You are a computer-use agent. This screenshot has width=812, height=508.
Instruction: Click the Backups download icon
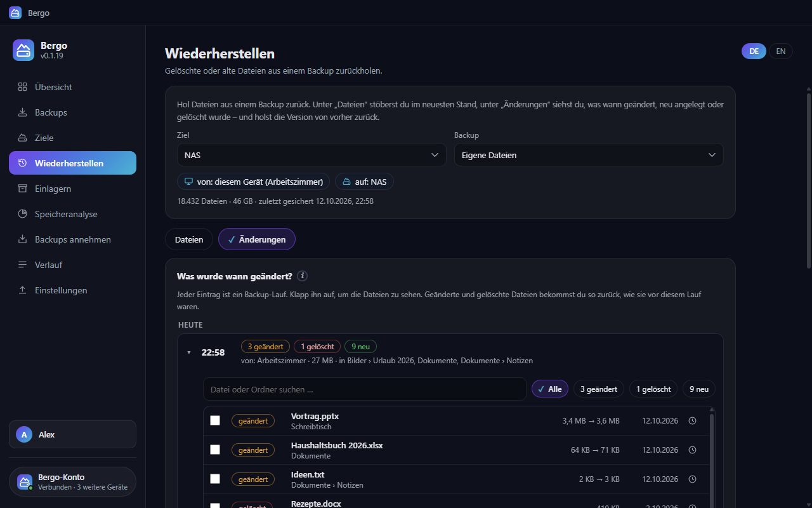[22, 112]
